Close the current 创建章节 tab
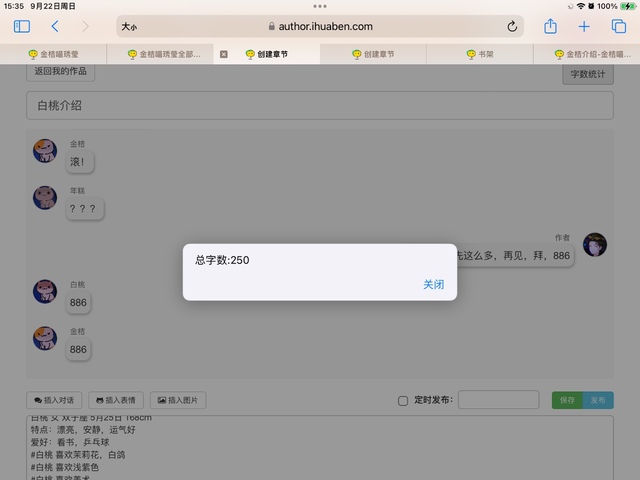Image resolution: width=640 pixels, height=480 pixels. [x=223, y=54]
